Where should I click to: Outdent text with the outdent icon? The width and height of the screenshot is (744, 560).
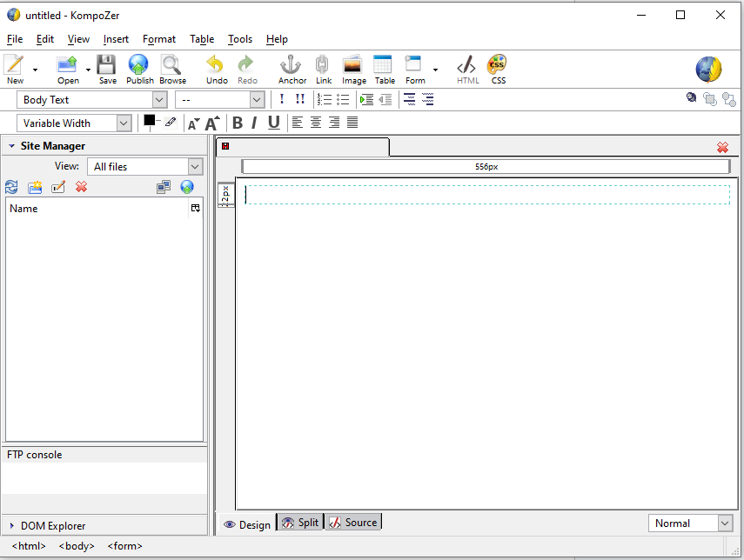(x=385, y=100)
